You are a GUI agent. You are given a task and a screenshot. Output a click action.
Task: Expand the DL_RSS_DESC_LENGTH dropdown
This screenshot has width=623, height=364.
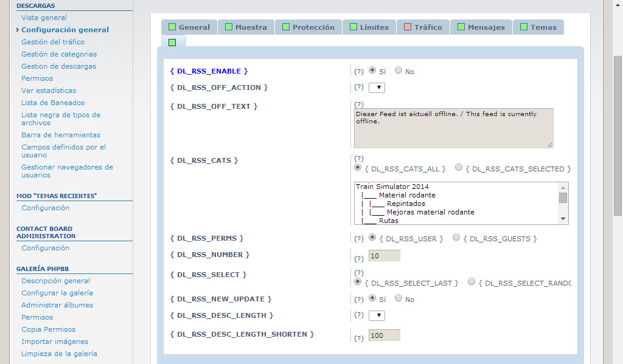(377, 315)
